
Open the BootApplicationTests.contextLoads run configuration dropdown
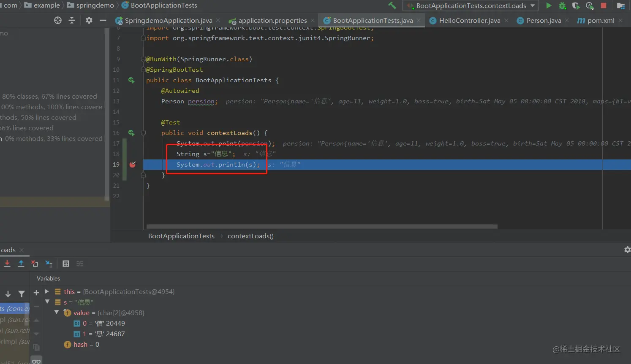click(x=471, y=5)
